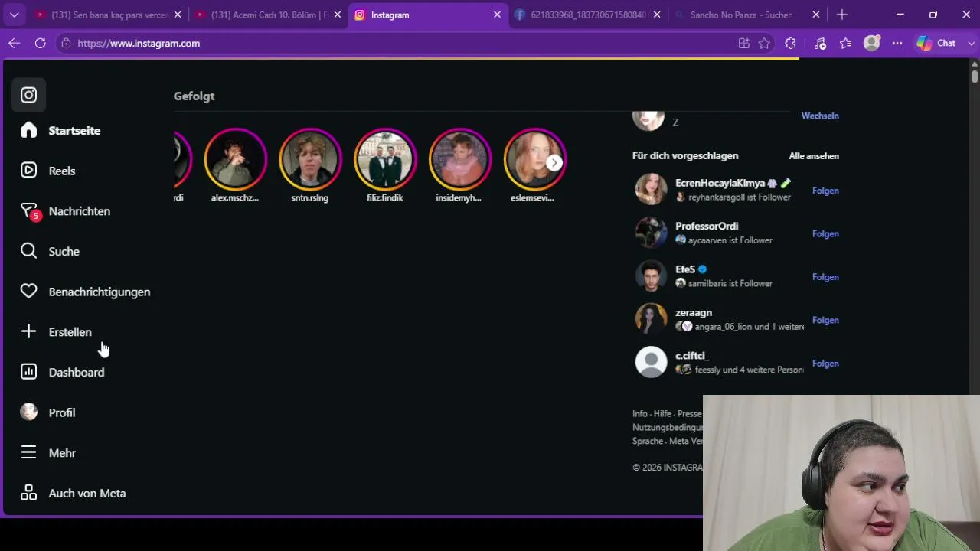
Task: Open zeraagn profile picture
Action: (651, 319)
